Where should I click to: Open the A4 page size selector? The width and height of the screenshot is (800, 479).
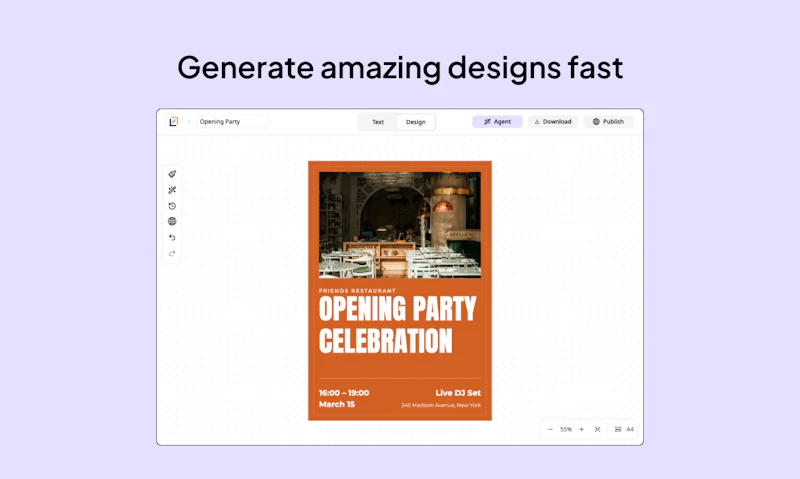click(x=624, y=430)
